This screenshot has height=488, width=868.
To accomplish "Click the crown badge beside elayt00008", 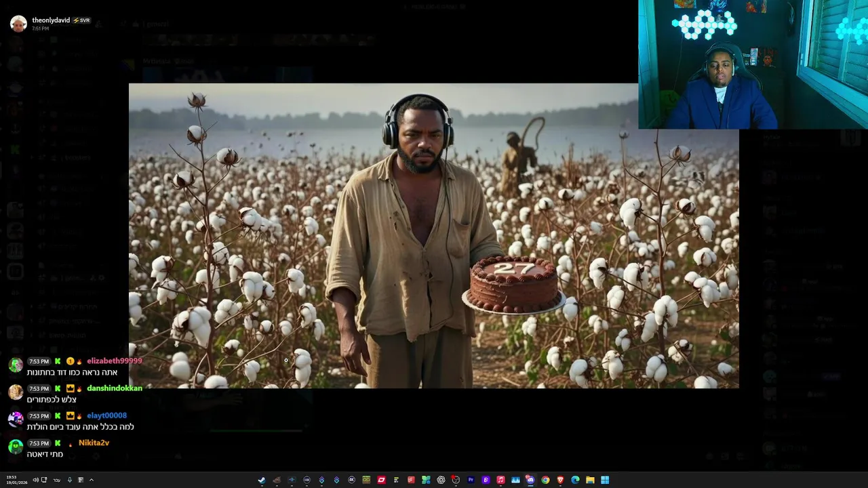I will (70, 415).
